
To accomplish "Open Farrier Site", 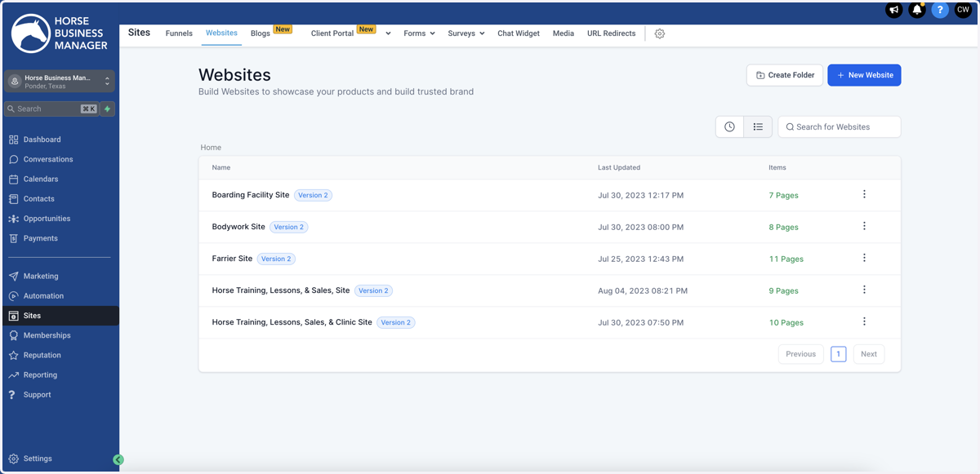I will 232,259.
